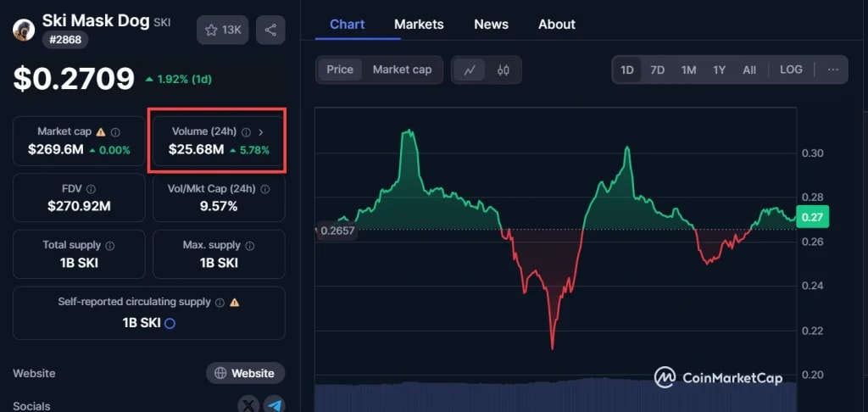Set chart range to 1M
Screen dimensions: 868x412
pyautogui.click(x=688, y=70)
